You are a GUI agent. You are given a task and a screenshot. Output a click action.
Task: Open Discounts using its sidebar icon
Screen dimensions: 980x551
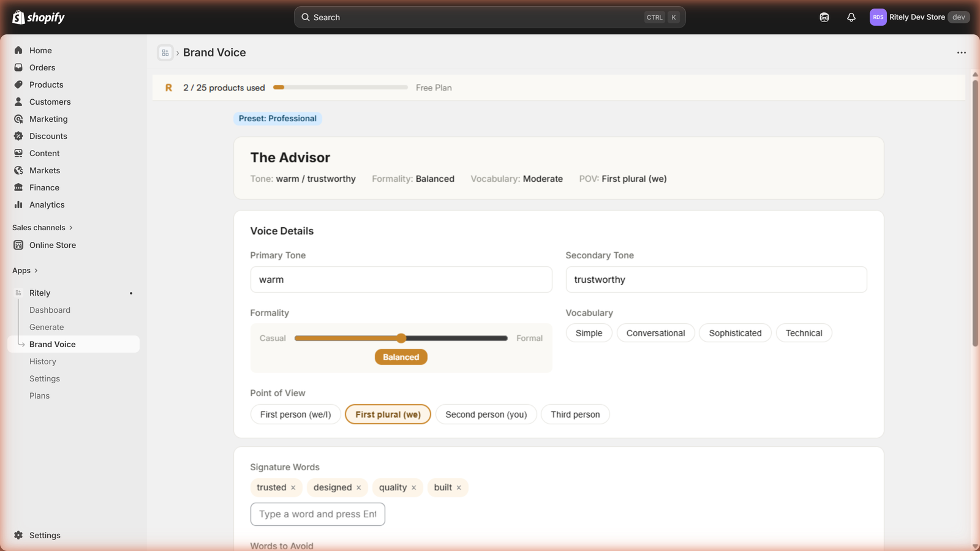[19, 136]
